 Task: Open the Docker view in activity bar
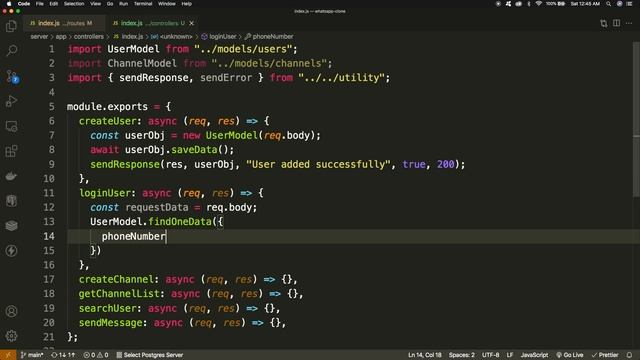coord(11,176)
